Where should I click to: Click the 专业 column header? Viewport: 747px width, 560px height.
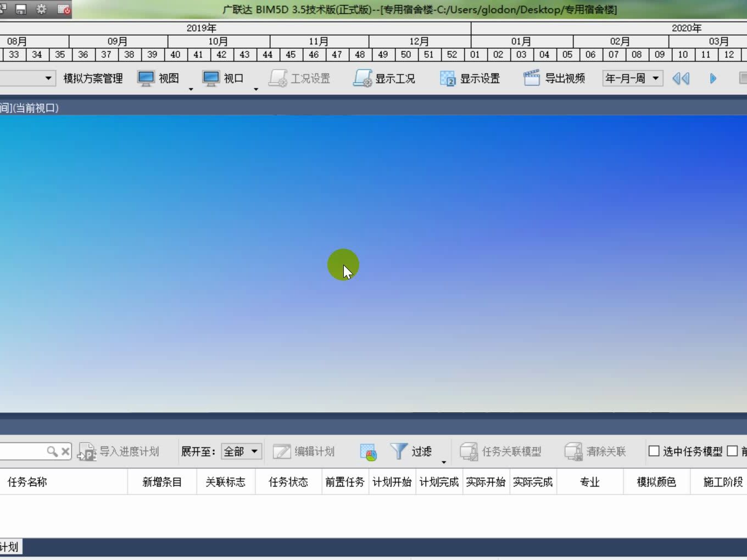(x=590, y=482)
